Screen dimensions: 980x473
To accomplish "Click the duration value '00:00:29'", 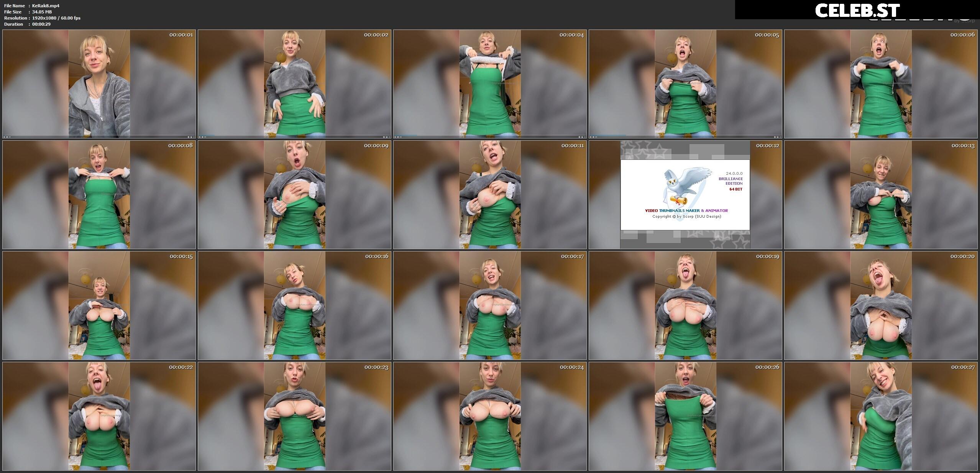I will coord(41,24).
